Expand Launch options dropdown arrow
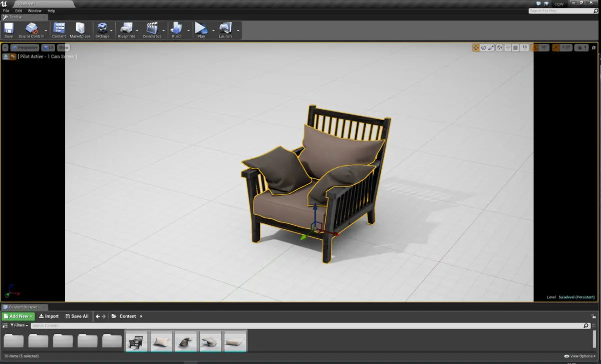 (238, 31)
